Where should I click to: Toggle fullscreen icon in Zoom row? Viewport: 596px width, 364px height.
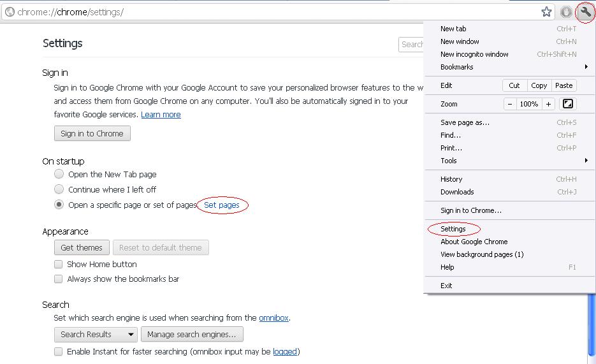point(567,104)
